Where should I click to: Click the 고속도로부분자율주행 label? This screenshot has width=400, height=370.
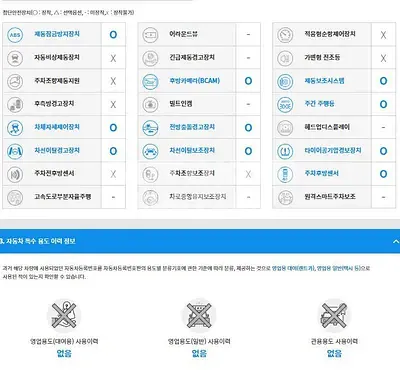click(62, 196)
